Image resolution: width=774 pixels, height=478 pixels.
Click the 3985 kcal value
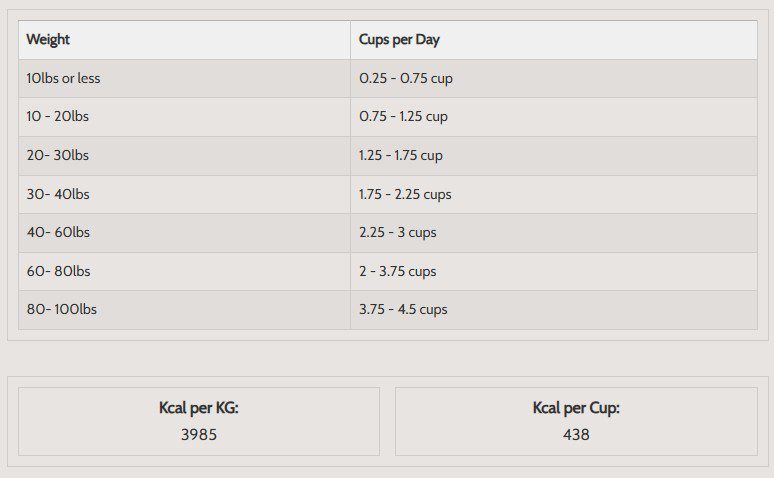199,435
